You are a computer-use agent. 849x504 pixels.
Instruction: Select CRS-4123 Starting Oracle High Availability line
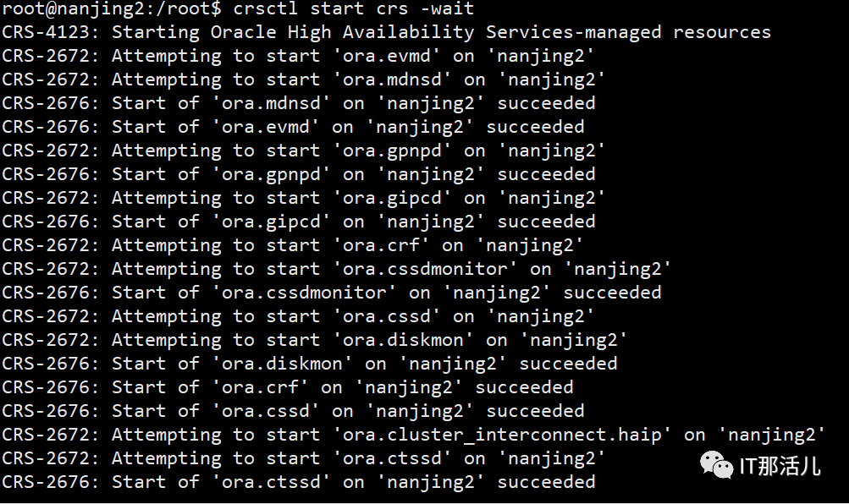point(386,32)
